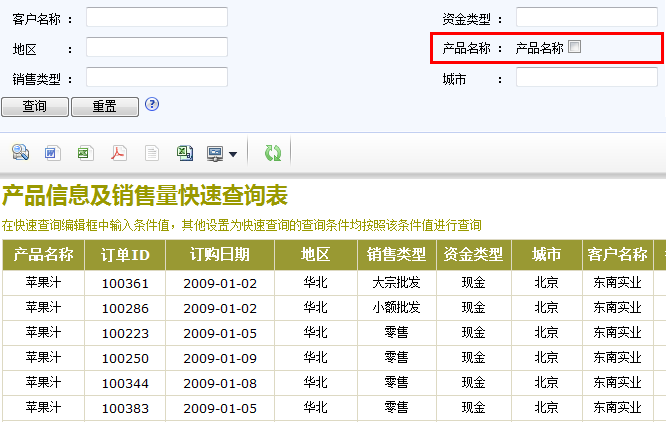
Task: Click the second Excel export icon
Action: pyautogui.click(x=184, y=153)
